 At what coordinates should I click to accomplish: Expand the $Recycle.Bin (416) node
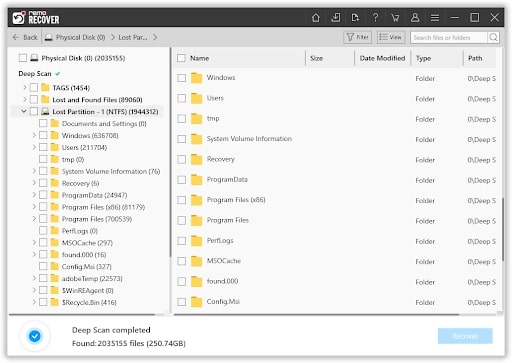pos(34,302)
